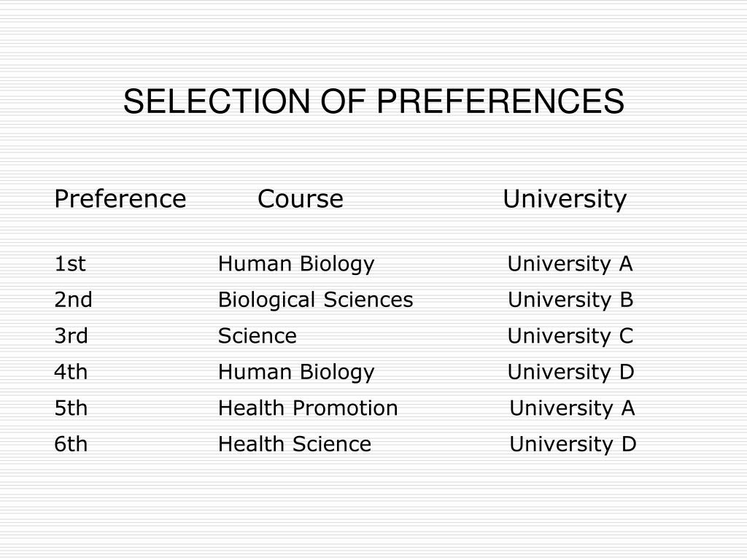Select the Science course in 3rd row
This screenshot has height=560, width=747.
pyautogui.click(x=258, y=336)
